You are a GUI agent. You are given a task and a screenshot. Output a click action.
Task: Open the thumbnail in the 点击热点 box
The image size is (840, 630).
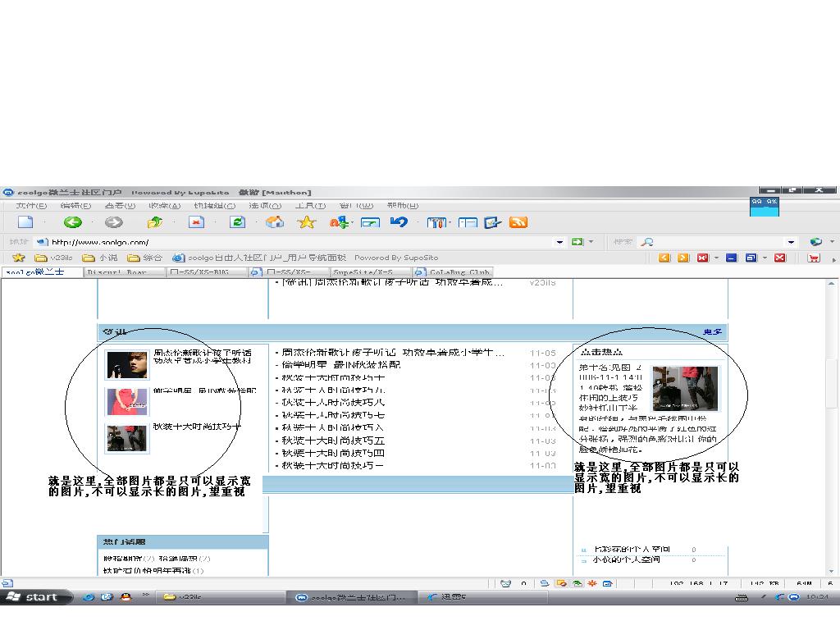point(685,388)
